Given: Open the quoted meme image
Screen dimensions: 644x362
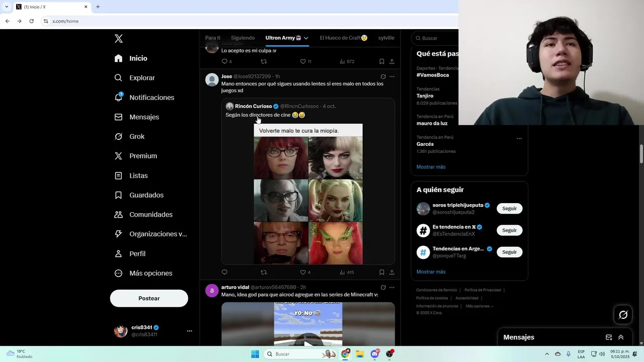Looking at the screenshot, I should point(308,194).
